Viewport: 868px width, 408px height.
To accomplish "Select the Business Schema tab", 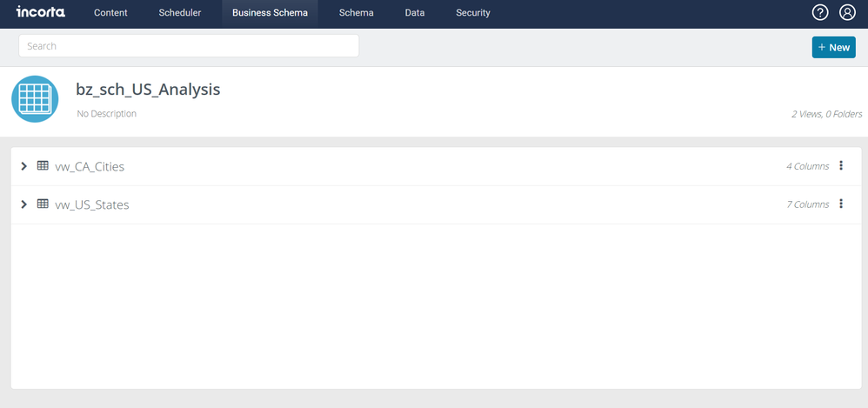I will point(270,13).
